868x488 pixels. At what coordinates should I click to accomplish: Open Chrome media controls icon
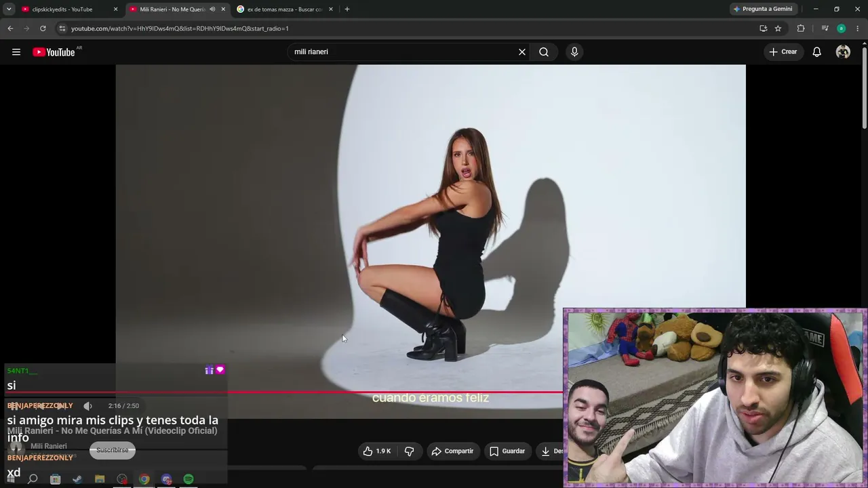click(825, 28)
